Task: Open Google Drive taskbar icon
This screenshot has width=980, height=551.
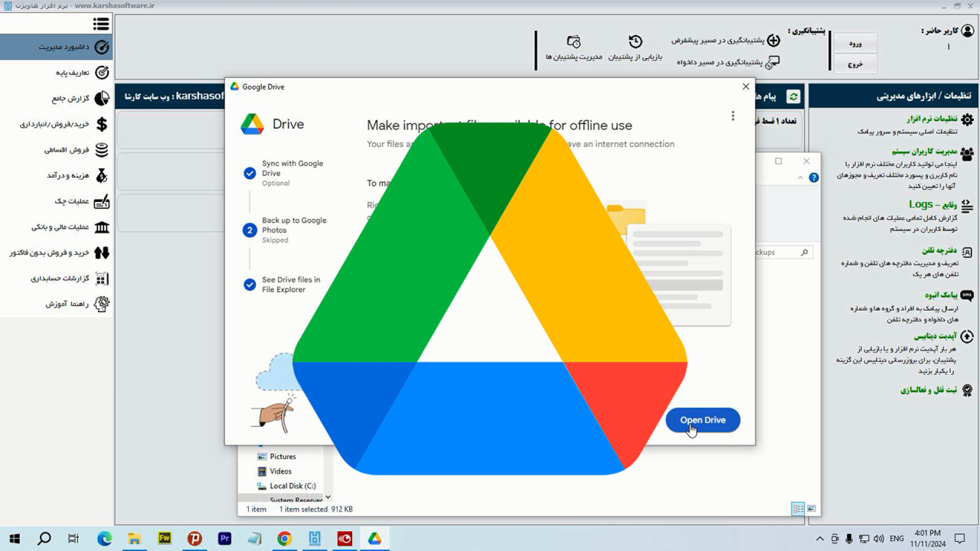Action: point(375,538)
